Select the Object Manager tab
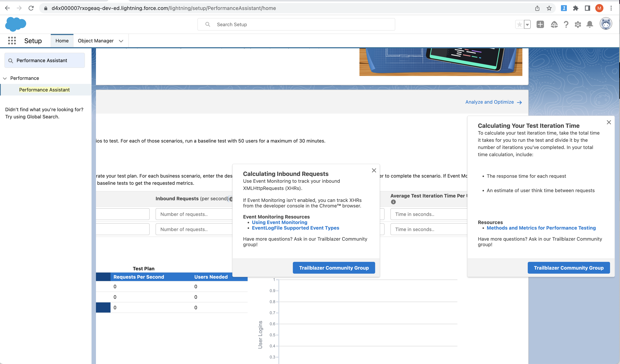This screenshot has width=620, height=364. pyautogui.click(x=96, y=41)
